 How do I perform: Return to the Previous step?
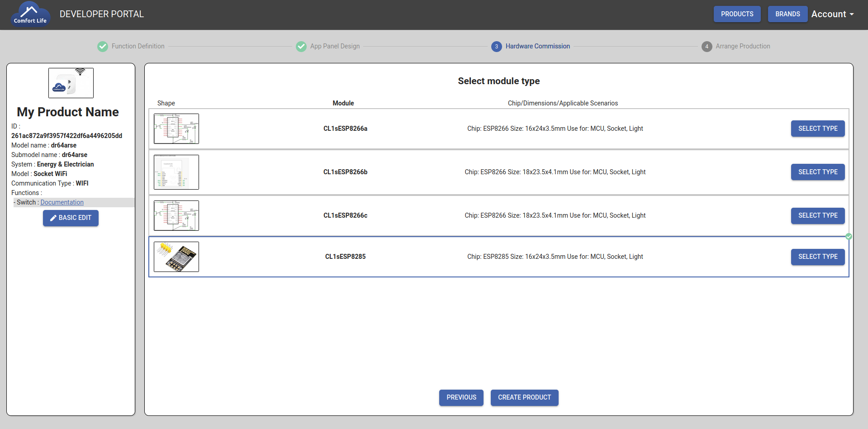[x=461, y=397]
